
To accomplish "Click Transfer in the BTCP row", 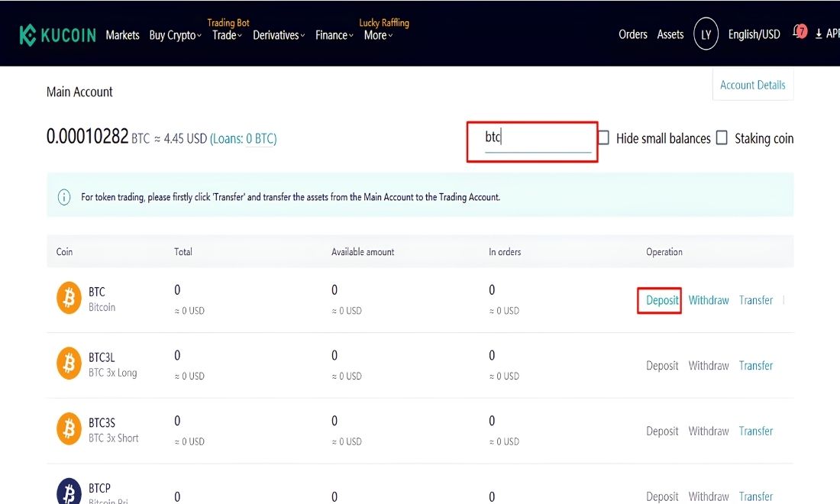I will pyautogui.click(x=756, y=496).
